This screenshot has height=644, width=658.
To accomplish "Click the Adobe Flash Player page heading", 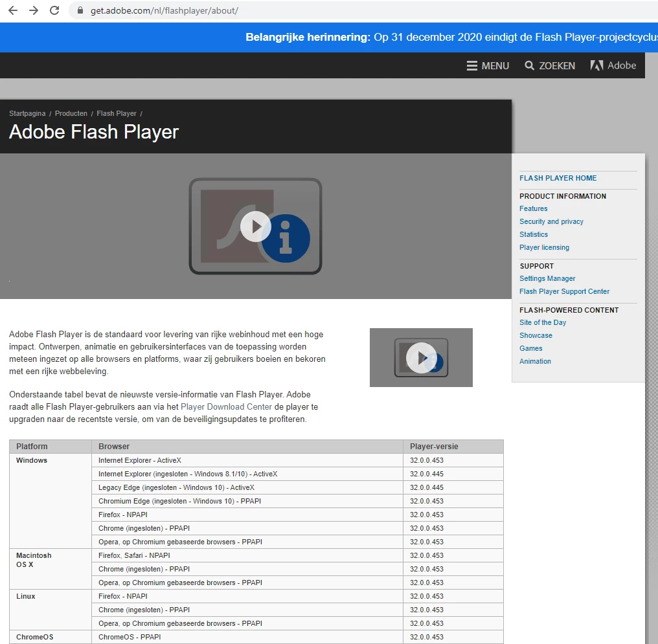I will coord(94,132).
